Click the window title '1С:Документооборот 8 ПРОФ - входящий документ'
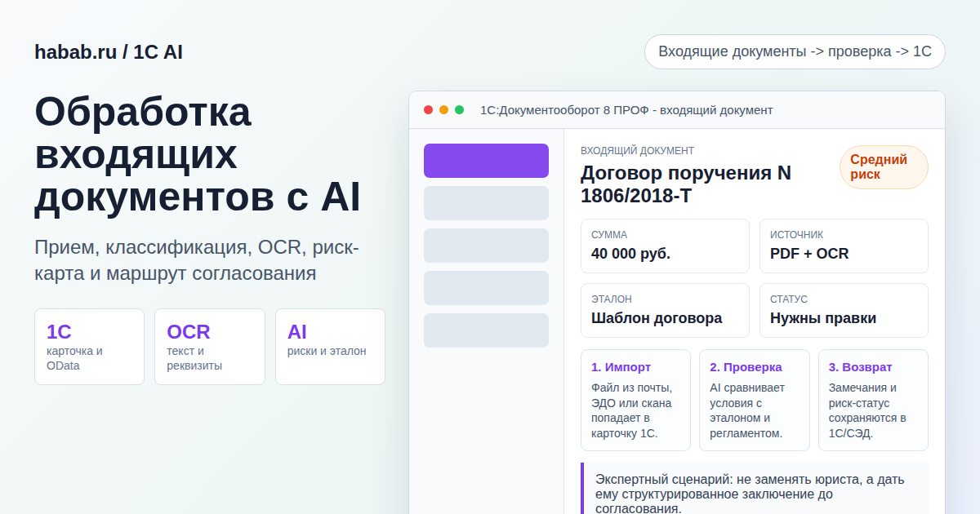This screenshot has height=514, width=980. (x=626, y=110)
